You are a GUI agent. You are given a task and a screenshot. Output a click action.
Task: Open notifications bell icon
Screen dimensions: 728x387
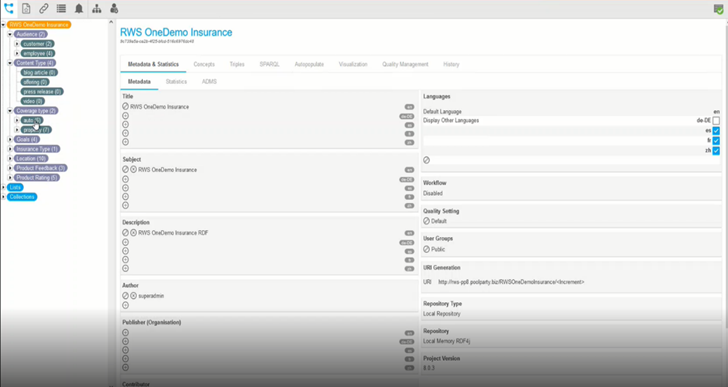pyautogui.click(x=79, y=8)
